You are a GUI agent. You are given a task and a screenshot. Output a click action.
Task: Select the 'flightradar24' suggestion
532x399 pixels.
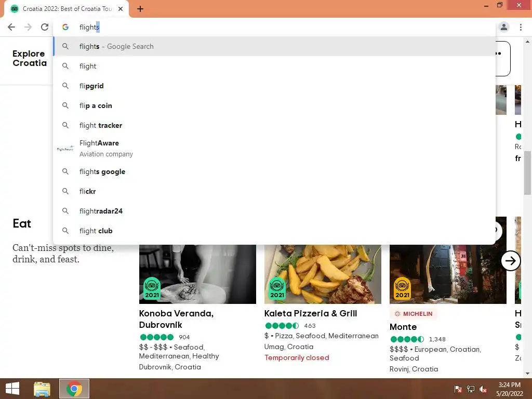pyautogui.click(x=274, y=211)
